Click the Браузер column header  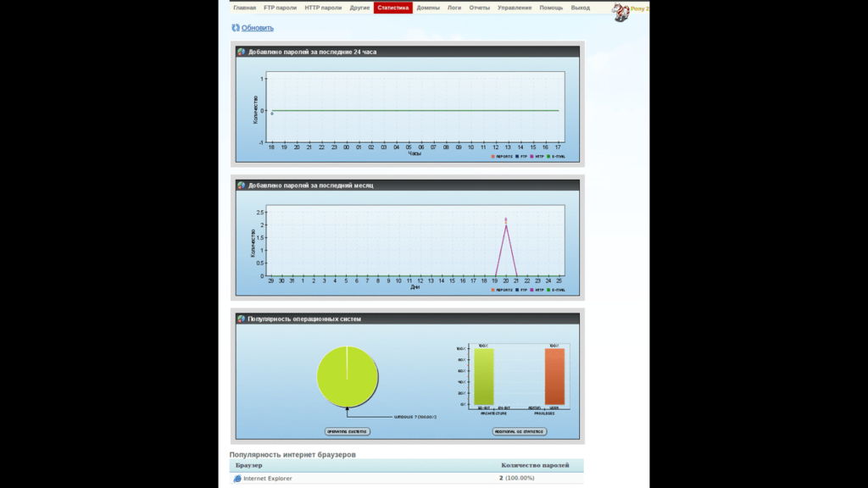pyautogui.click(x=248, y=465)
